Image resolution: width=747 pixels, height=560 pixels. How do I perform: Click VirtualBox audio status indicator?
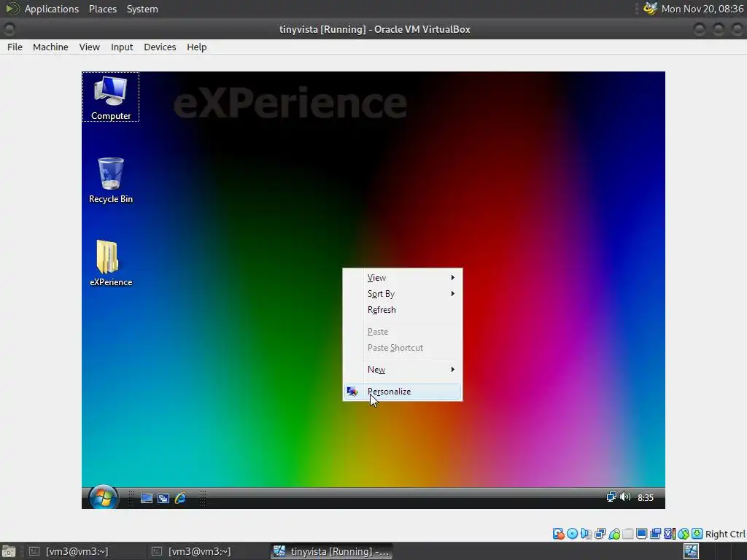pyautogui.click(x=587, y=534)
